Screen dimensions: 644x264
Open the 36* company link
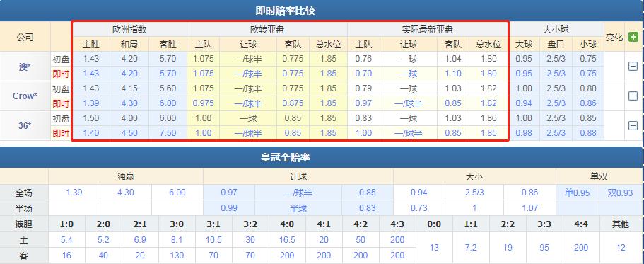click(25, 126)
